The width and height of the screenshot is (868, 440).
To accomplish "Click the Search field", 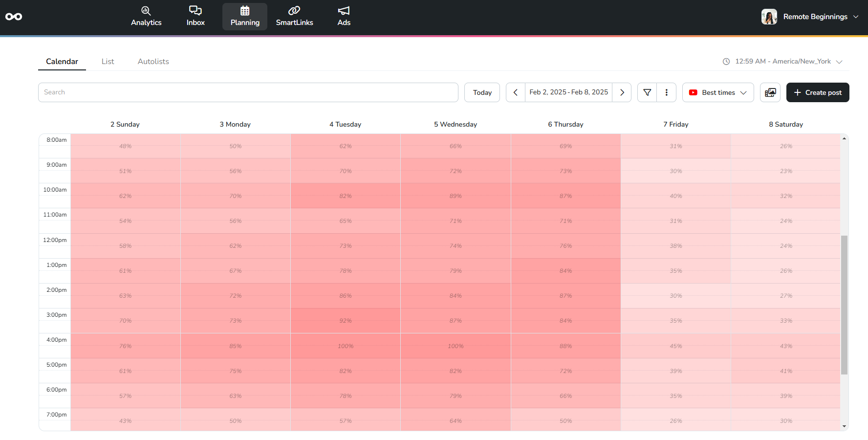I will (248, 92).
